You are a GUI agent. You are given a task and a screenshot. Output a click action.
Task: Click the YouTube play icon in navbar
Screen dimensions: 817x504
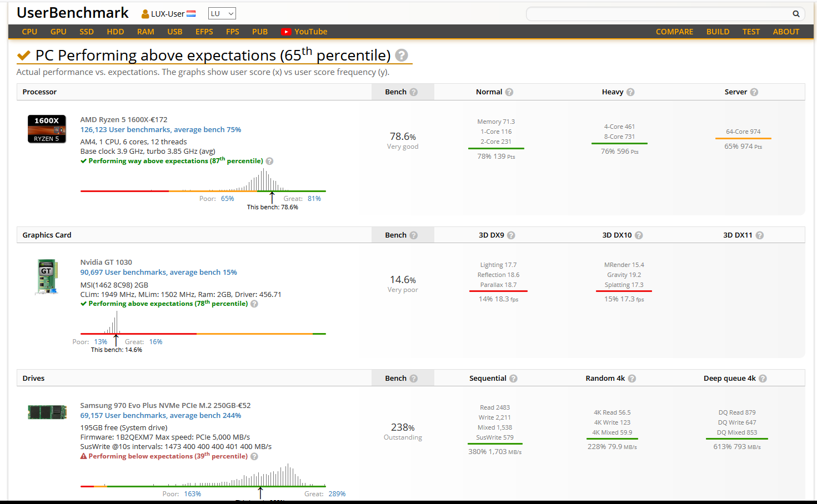286,32
